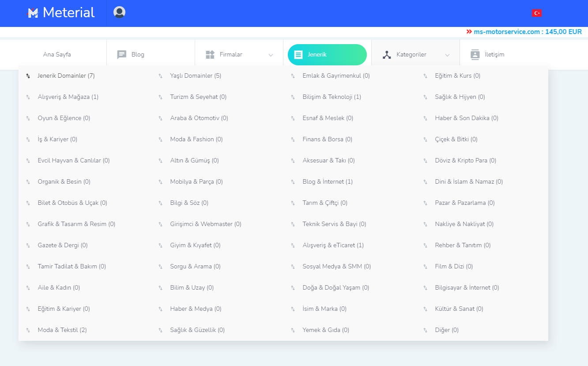Open Alışveriş & eTicaret (1) category
This screenshot has width=588, height=366.
333,245
